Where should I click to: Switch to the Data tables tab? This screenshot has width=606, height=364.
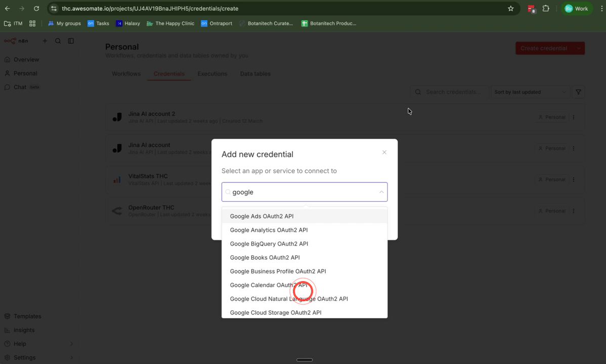tap(255, 73)
